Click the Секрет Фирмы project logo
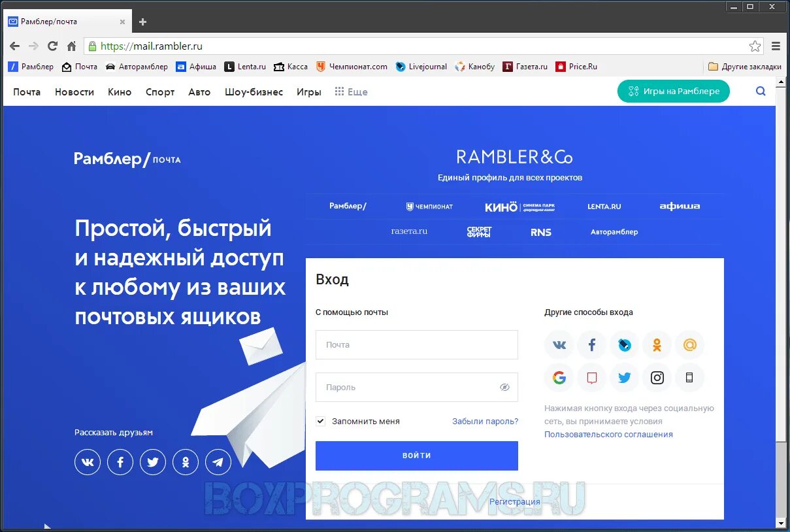Screen dimensions: 790x532 coord(479,232)
